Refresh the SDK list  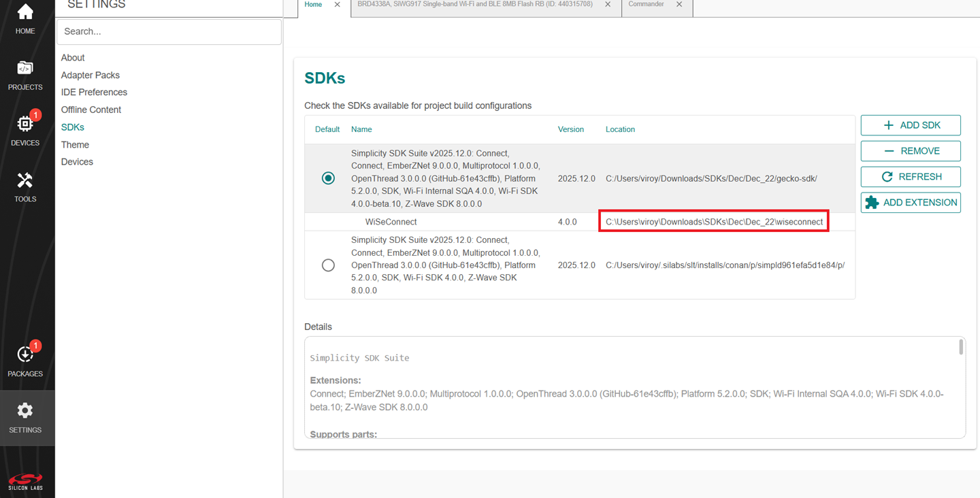[911, 177]
